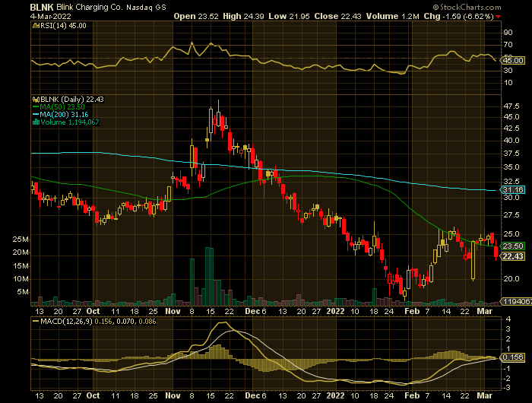
Task: Click the Close 22.43 value in the header
Action: point(337,16)
